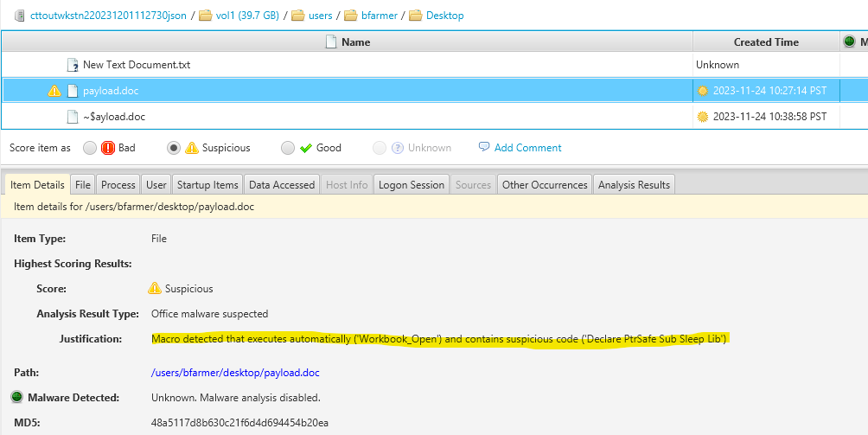The width and height of the screenshot is (868, 435).
Task: Select the Good score radio button
Action: coord(288,148)
